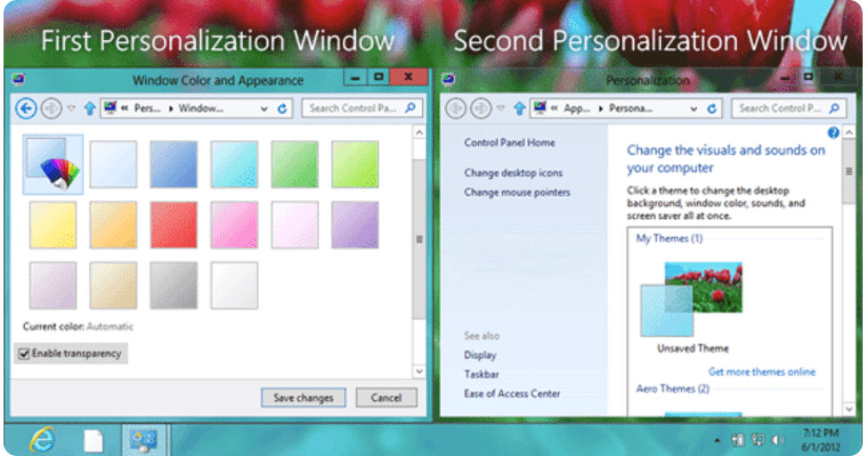The width and height of the screenshot is (868, 456).
Task: Click Back arrow in Window Color window
Action: (x=26, y=109)
